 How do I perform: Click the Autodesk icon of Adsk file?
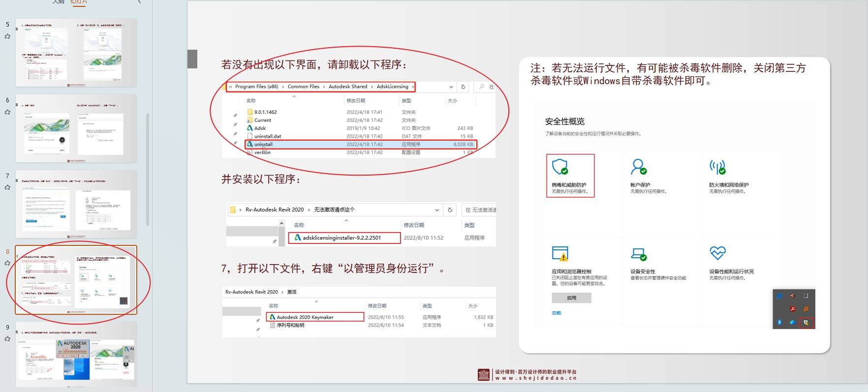click(x=250, y=128)
